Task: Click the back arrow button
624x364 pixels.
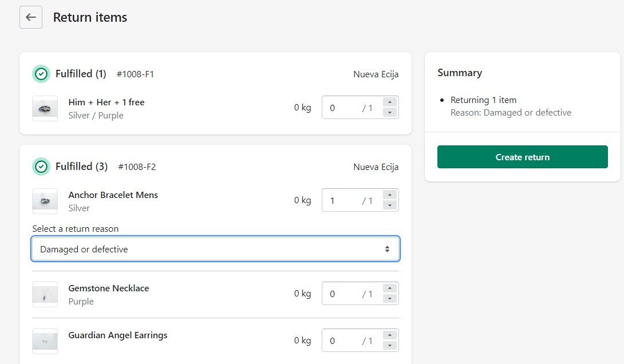Action: click(31, 17)
